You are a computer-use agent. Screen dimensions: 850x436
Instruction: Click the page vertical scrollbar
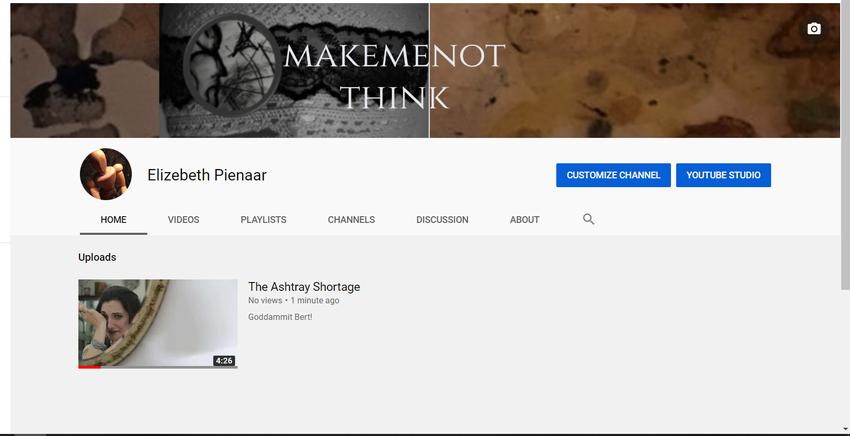[845, 146]
